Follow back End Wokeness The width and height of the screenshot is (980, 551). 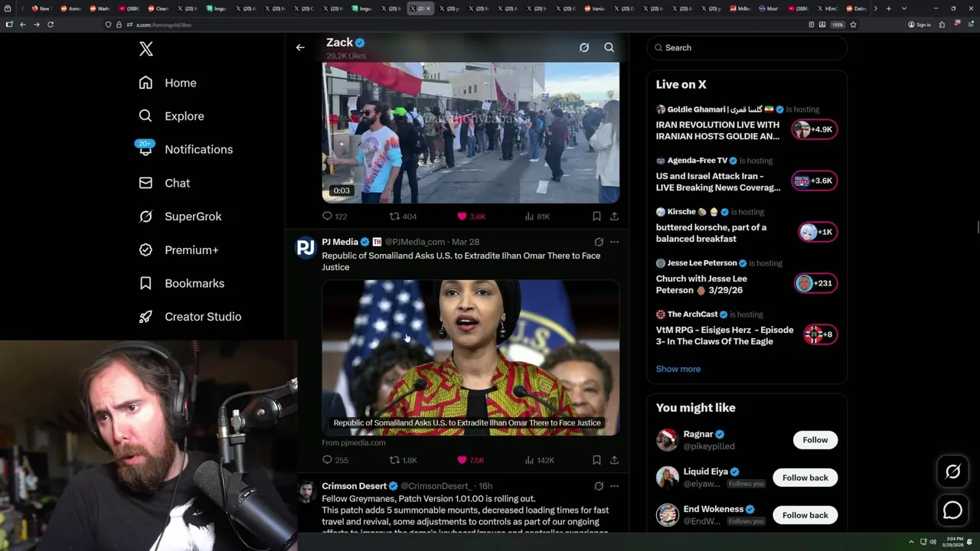(x=805, y=515)
